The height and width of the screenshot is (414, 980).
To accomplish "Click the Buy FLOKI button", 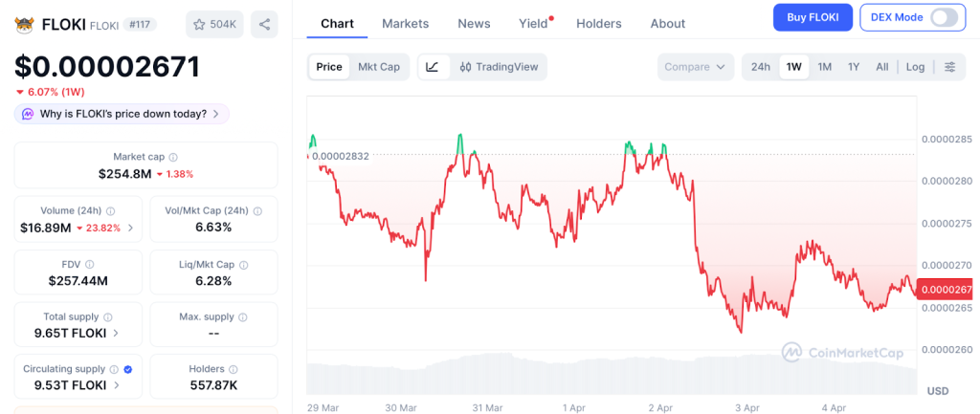I will point(812,17).
